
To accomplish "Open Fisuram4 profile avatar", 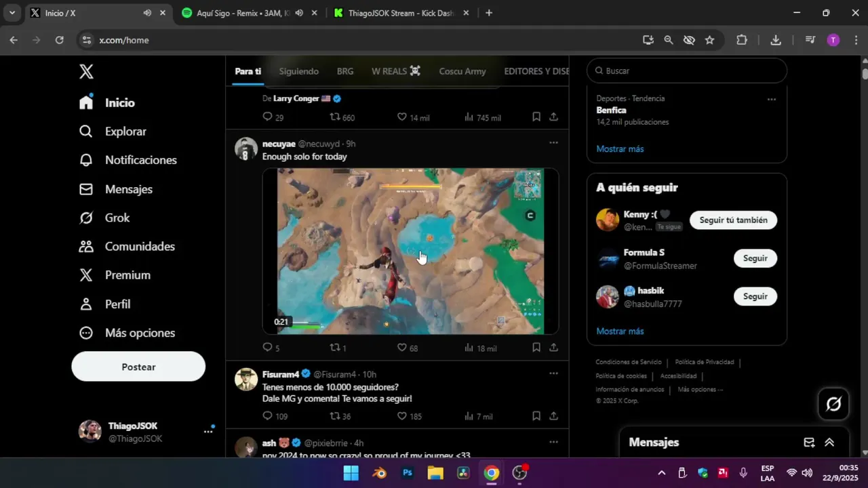I will (246, 380).
